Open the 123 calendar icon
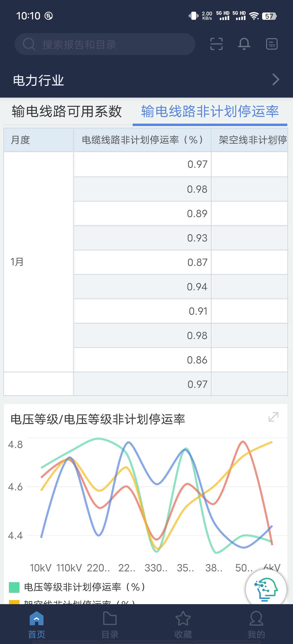Image resolution: width=293 pixels, height=644 pixels. tap(272, 44)
